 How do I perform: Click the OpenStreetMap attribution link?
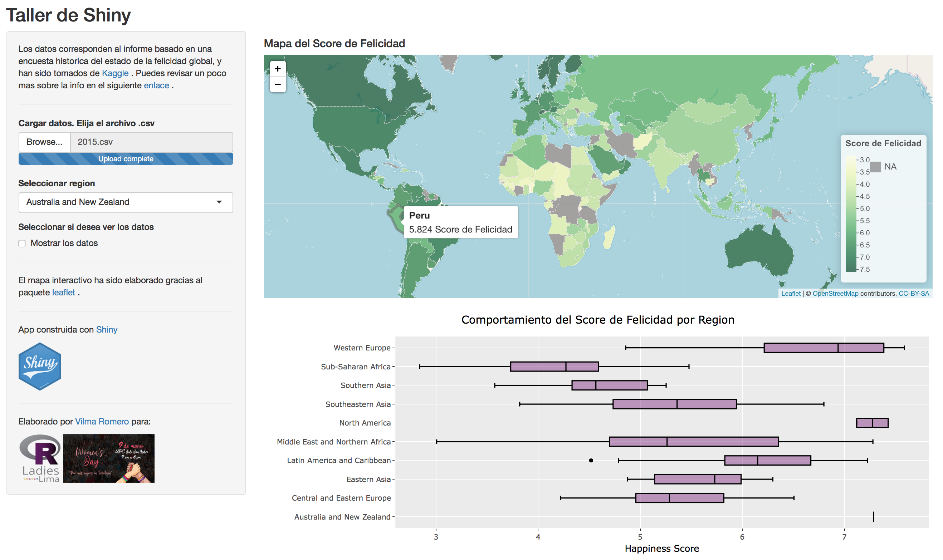[x=835, y=294]
